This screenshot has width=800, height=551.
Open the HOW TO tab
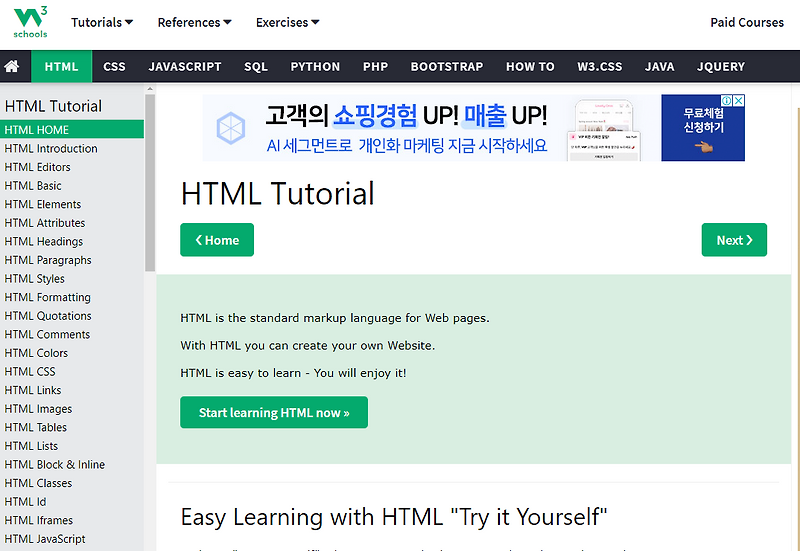(x=530, y=66)
